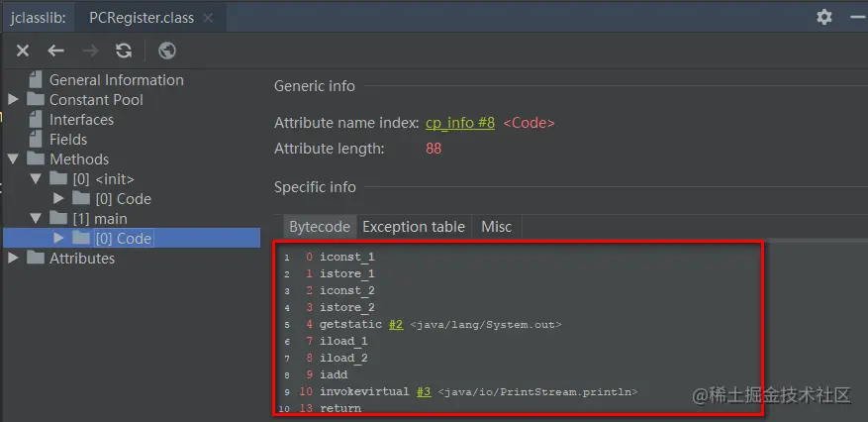
Task: Click the back arrow navigation icon
Action: [56, 51]
